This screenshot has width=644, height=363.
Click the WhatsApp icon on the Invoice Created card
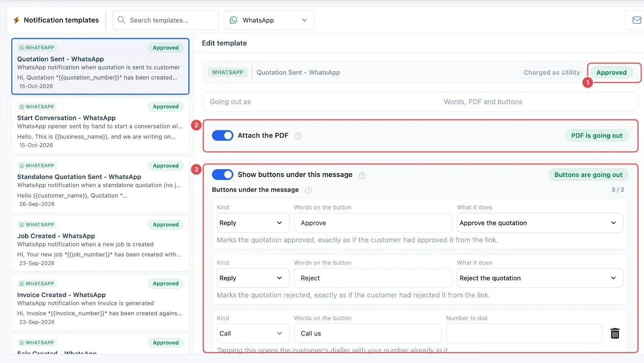[21, 284]
